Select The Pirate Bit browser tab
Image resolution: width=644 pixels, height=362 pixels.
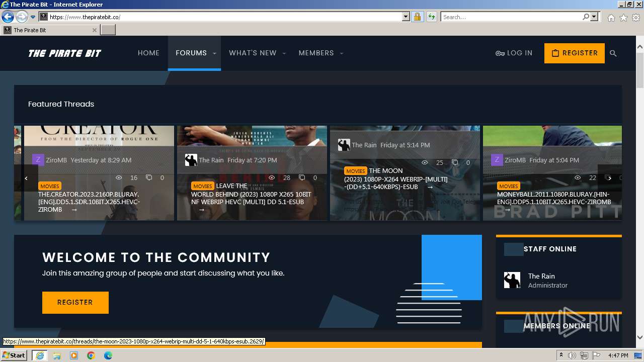(x=50, y=30)
